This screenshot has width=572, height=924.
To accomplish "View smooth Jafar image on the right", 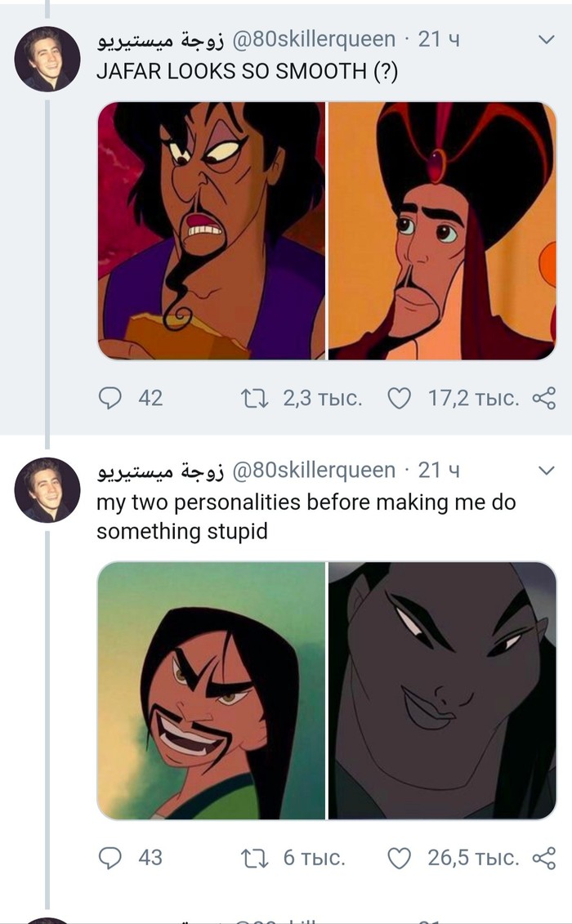I will click(442, 230).
